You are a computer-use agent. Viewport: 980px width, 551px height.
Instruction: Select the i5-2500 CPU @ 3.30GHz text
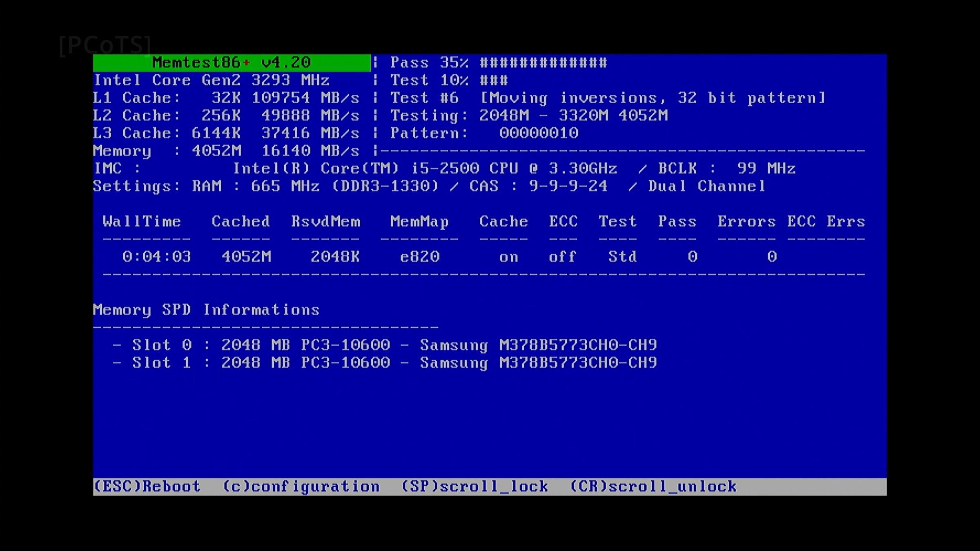click(x=514, y=169)
